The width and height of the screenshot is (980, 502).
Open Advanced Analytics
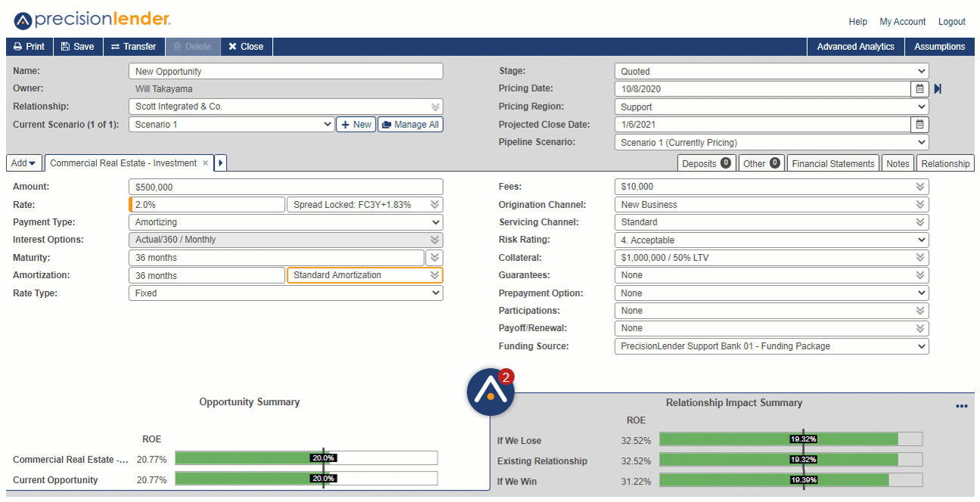(855, 47)
